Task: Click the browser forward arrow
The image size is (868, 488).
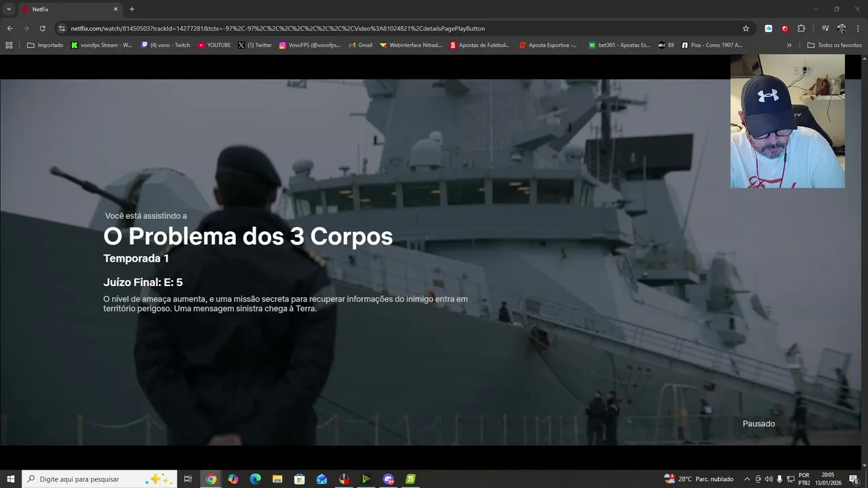Action: 26,28
